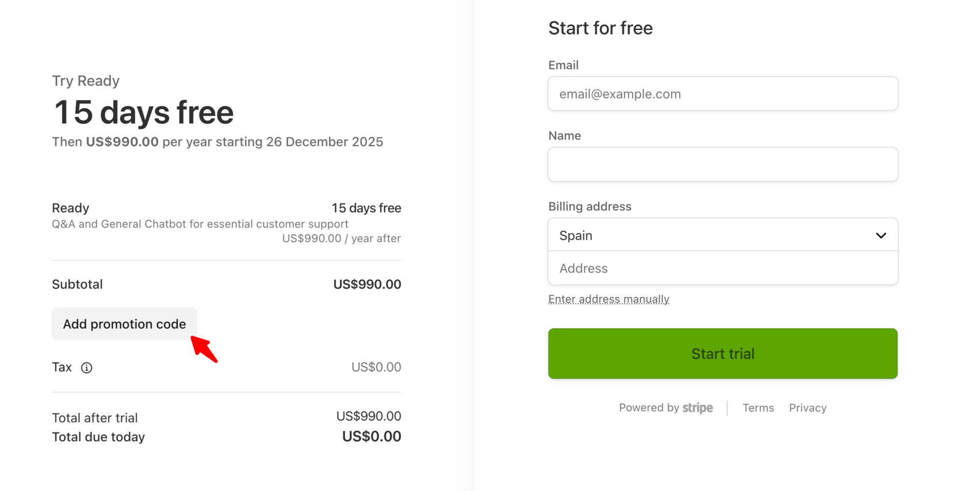This screenshot has width=980, height=491.
Task: Click into the Name text field
Action: 722,164
